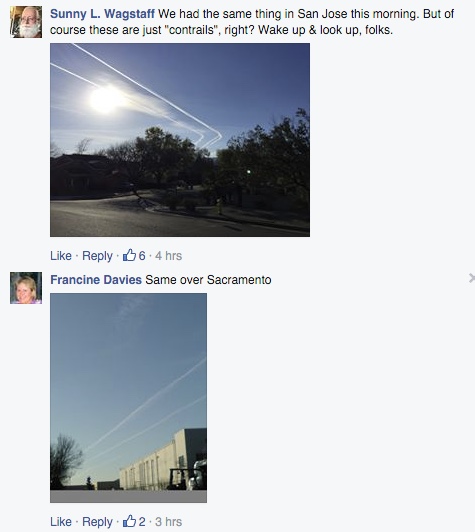This screenshot has height=532, width=475.
Task: Select the 'Same over Sacramento' comment text
Action: [x=208, y=280]
